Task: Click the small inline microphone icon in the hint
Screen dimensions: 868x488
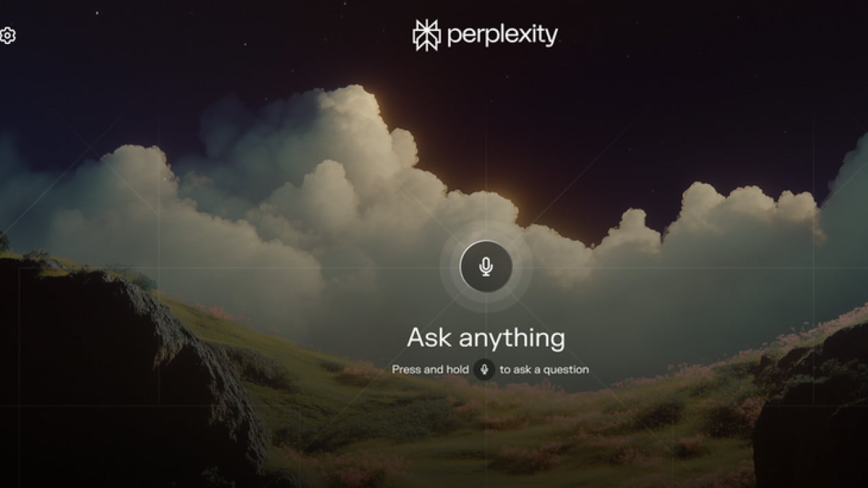Action: (484, 369)
